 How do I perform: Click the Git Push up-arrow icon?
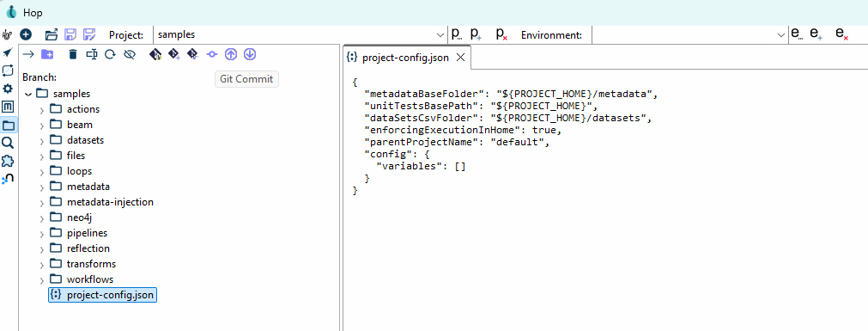click(231, 54)
